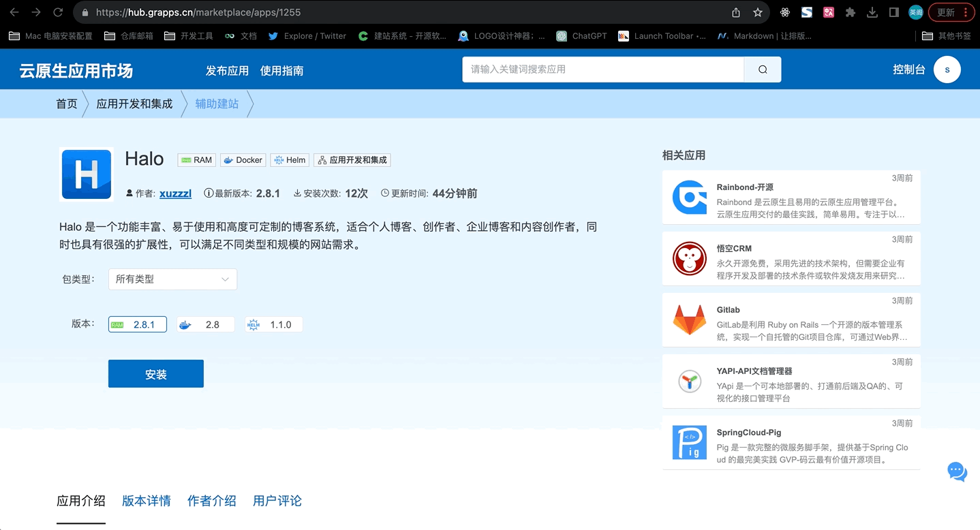
Task: Bookmark page with the star icon
Action: coord(758,12)
